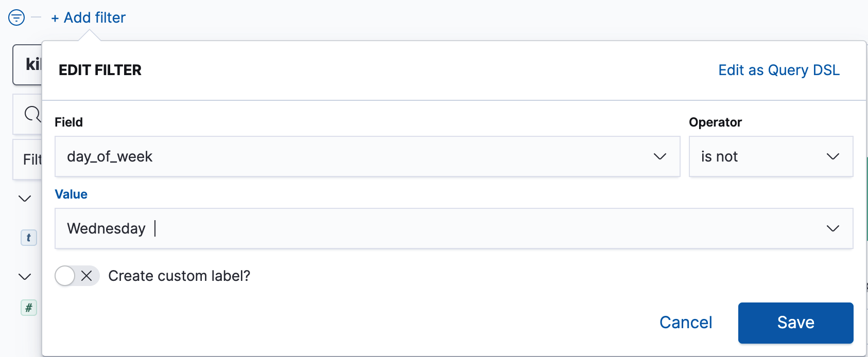Viewport: 868px width, 357px height.
Task: Enable the Create custom label toggle
Action: [x=65, y=276]
